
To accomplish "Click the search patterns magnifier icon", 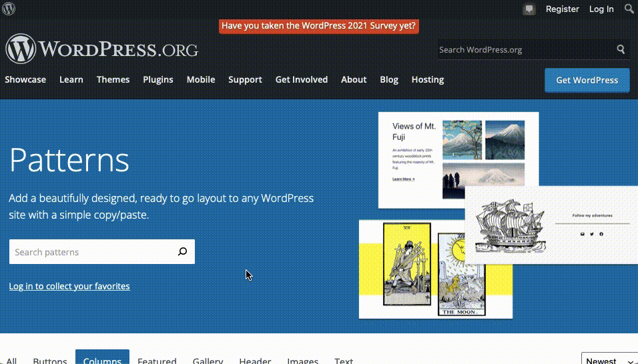I will [182, 251].
